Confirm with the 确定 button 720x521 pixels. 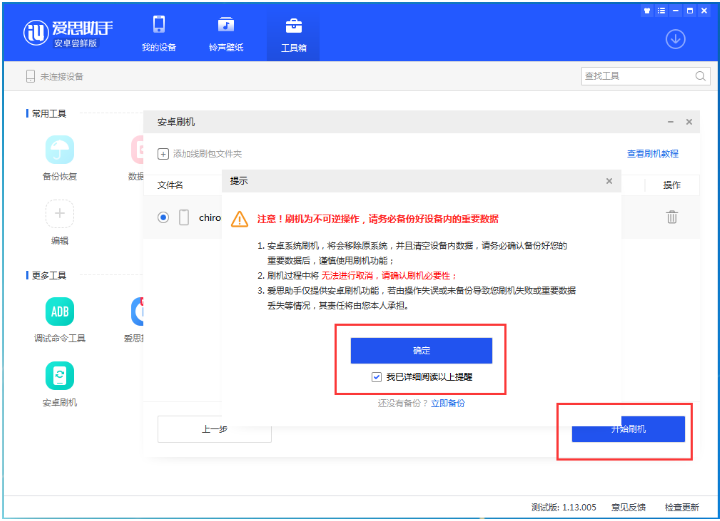[421, 351]
